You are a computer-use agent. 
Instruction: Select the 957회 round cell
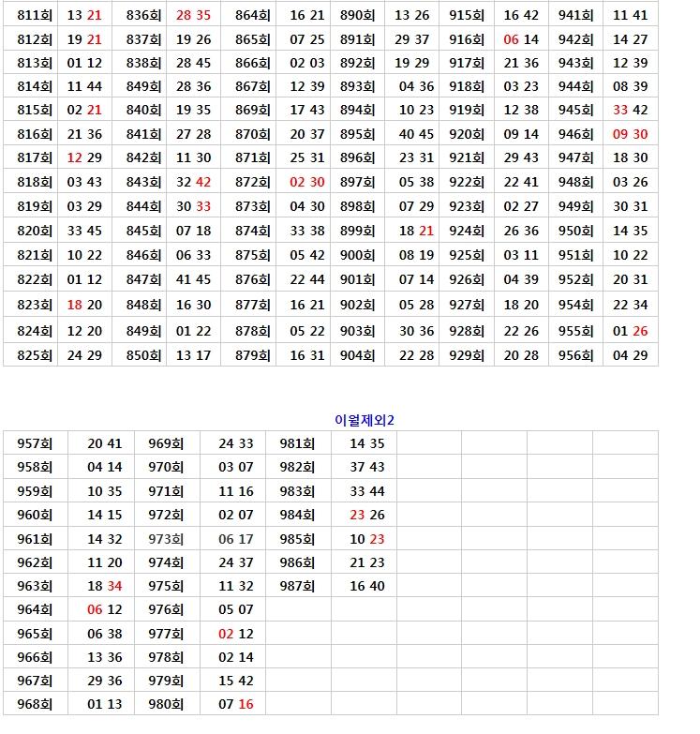(x=35, y=444)
